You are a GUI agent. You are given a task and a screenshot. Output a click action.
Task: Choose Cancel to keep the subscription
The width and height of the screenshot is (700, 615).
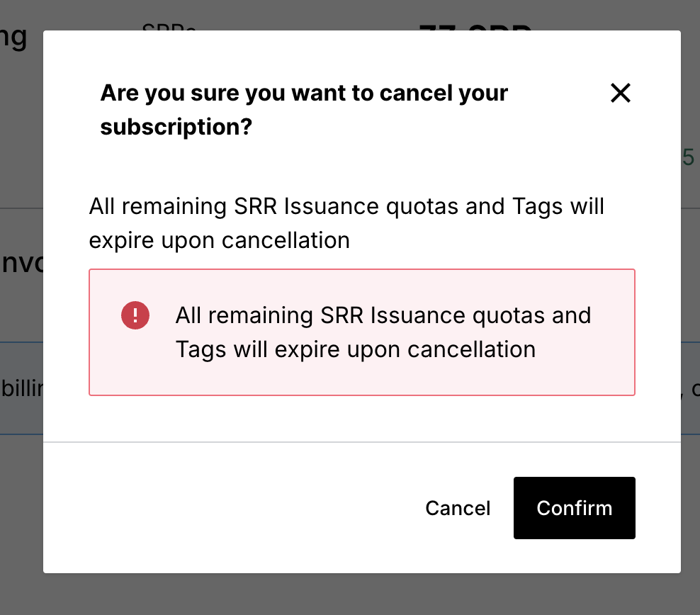pyautogui.click(x=458, y=508)
